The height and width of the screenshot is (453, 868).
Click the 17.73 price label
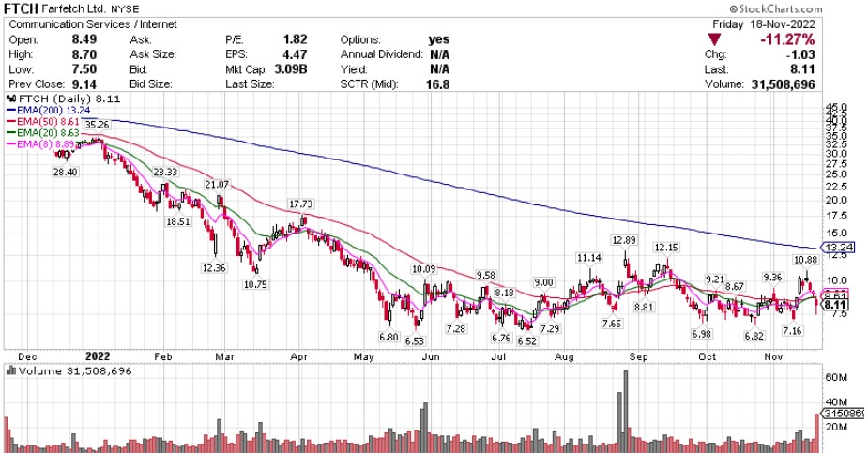[x=300, y=204]
